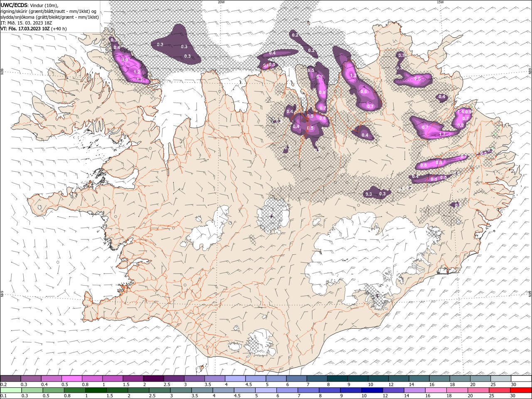The width and height of the screenshot is (532, 399).
Task: Click the 20W longitude label
Action: tap(221, 2)
